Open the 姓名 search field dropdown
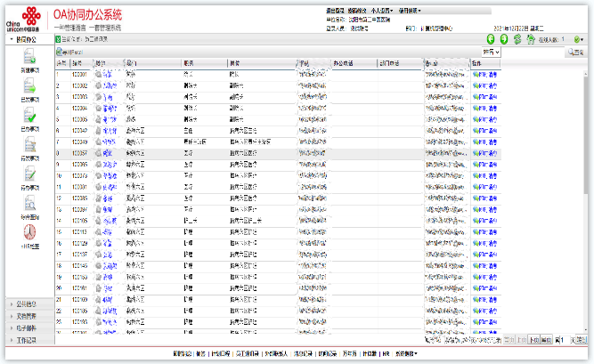This screenshot has height=364, width=594. point(491,53)
